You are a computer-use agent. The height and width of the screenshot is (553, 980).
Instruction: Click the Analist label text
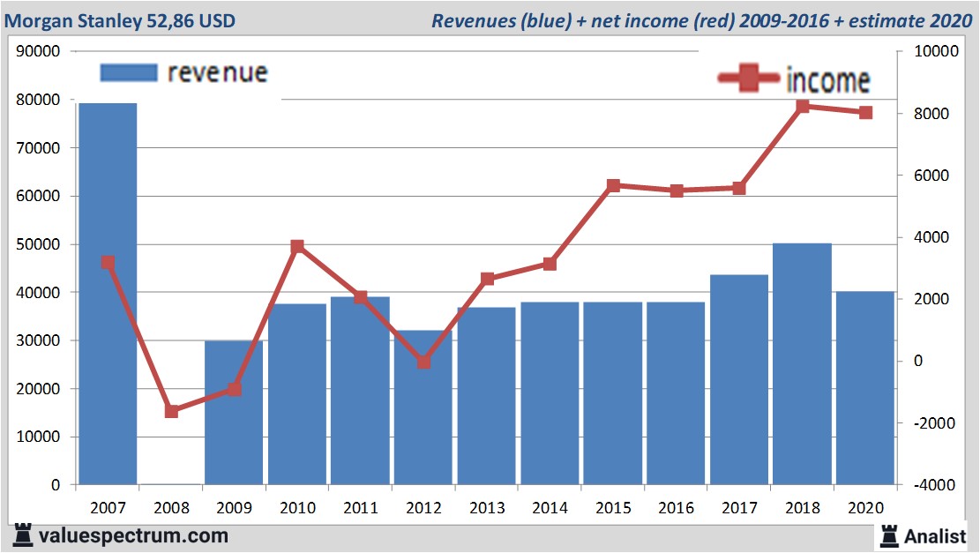pyautogui.click(x=936, y=535)
